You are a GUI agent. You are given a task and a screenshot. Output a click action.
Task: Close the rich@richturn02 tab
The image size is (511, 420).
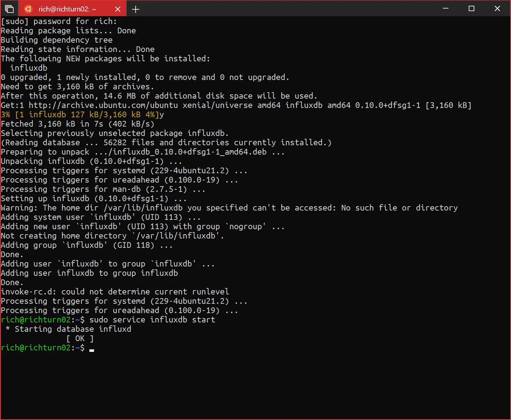point(117,9)
